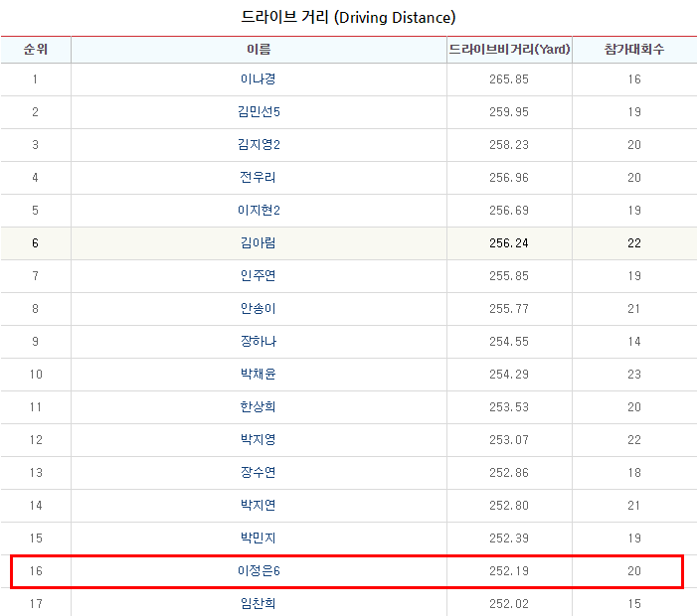
Task: Select distance value 252.02
Action: click(509, 604)
